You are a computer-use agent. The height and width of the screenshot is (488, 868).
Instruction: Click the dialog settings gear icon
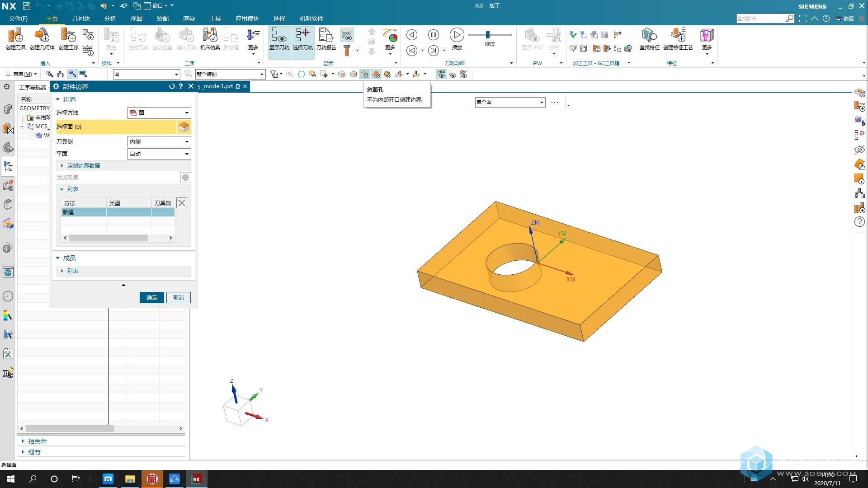(56, 86)
